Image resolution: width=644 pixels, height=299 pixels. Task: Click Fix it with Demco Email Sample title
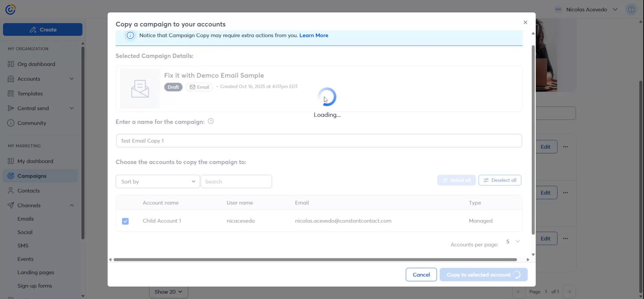[x=214, y=75]
